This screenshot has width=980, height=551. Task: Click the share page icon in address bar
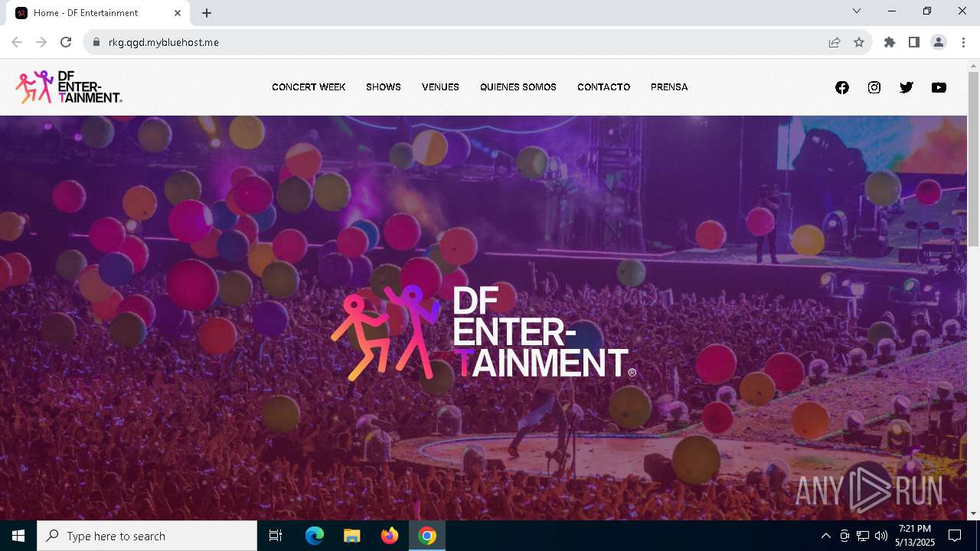[x=835, y=42]
